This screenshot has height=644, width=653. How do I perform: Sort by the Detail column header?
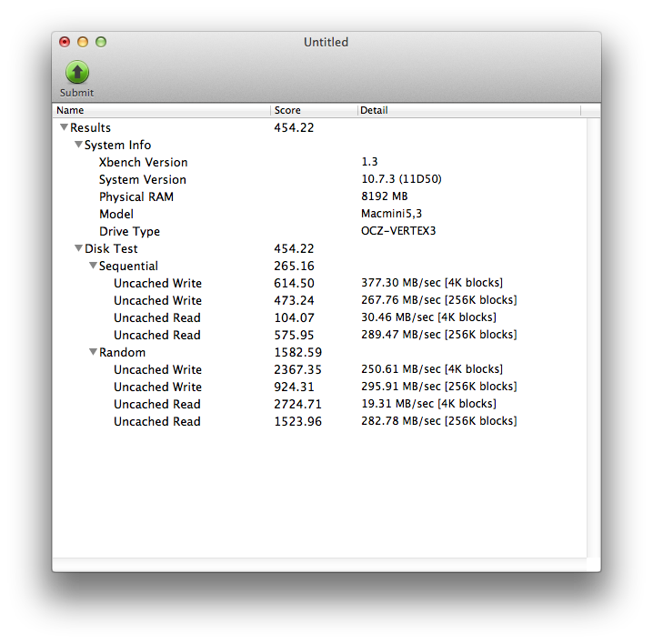[469, 110]
